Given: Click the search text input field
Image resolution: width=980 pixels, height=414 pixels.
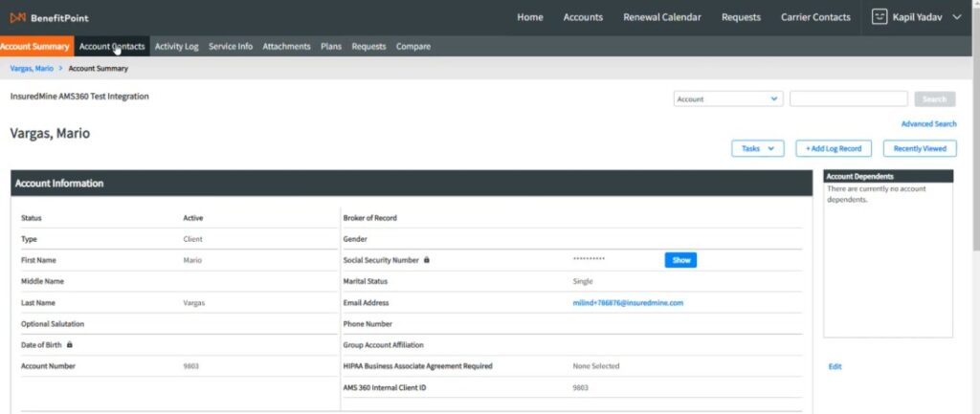Looking at the screenshot, I should [848, 98].
